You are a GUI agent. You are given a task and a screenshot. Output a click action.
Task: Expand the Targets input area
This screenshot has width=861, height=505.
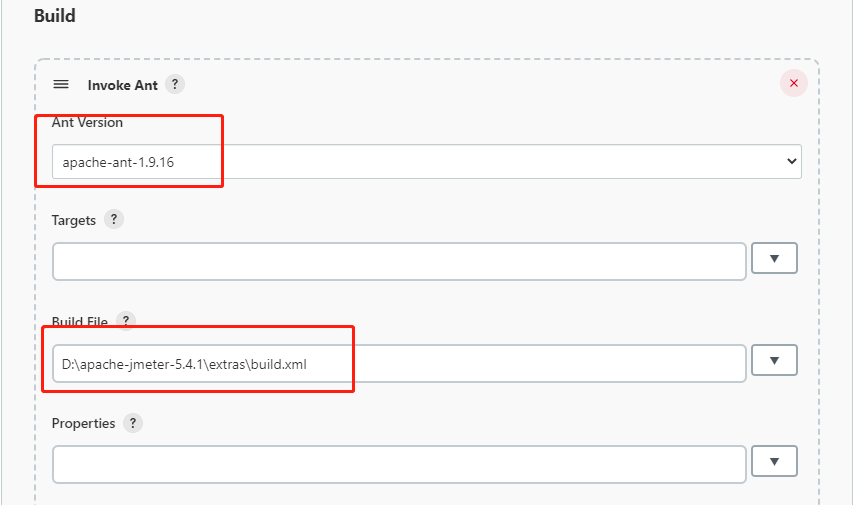774,258
